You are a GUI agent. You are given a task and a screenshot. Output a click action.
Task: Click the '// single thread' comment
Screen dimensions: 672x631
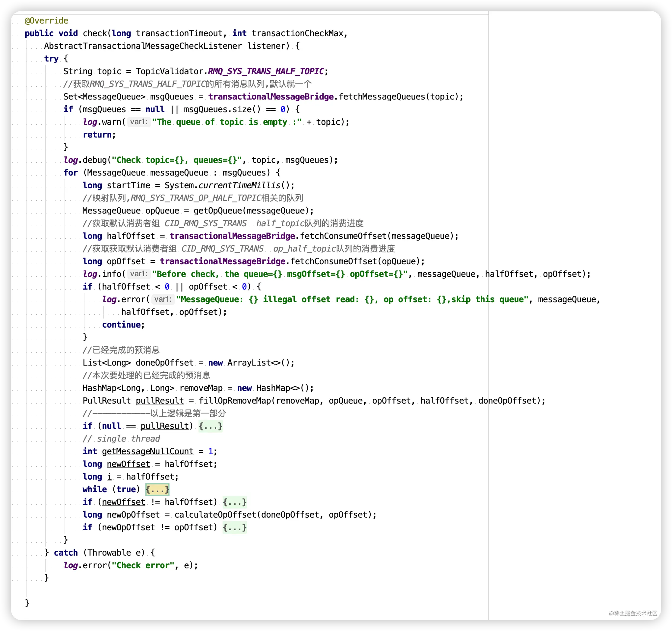(121, 439)
